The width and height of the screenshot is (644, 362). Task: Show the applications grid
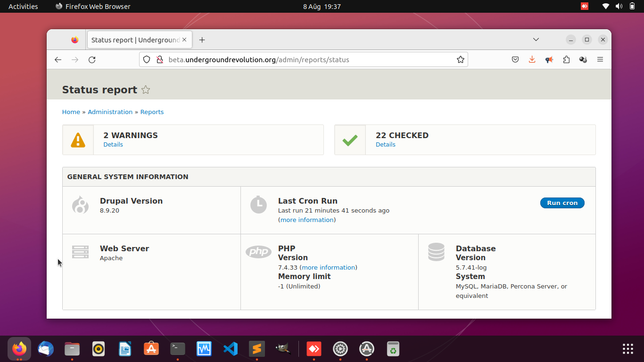click(628, 349)
